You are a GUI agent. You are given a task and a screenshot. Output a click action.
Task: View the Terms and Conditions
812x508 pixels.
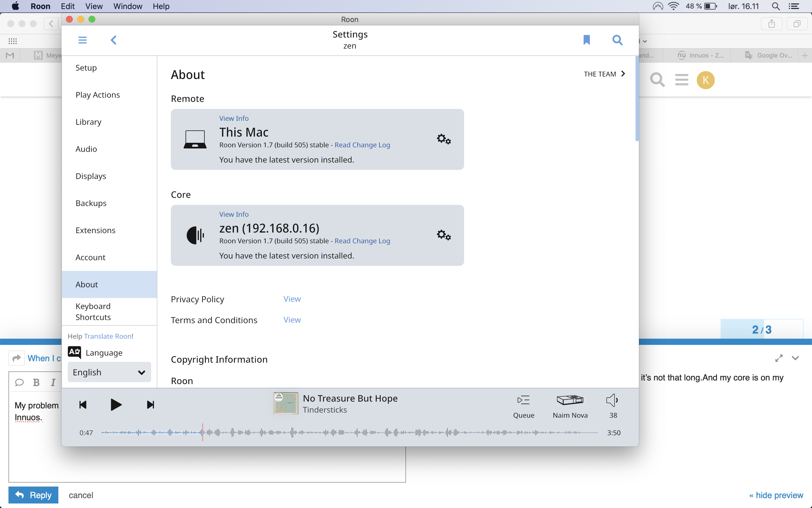click(292, 320)
